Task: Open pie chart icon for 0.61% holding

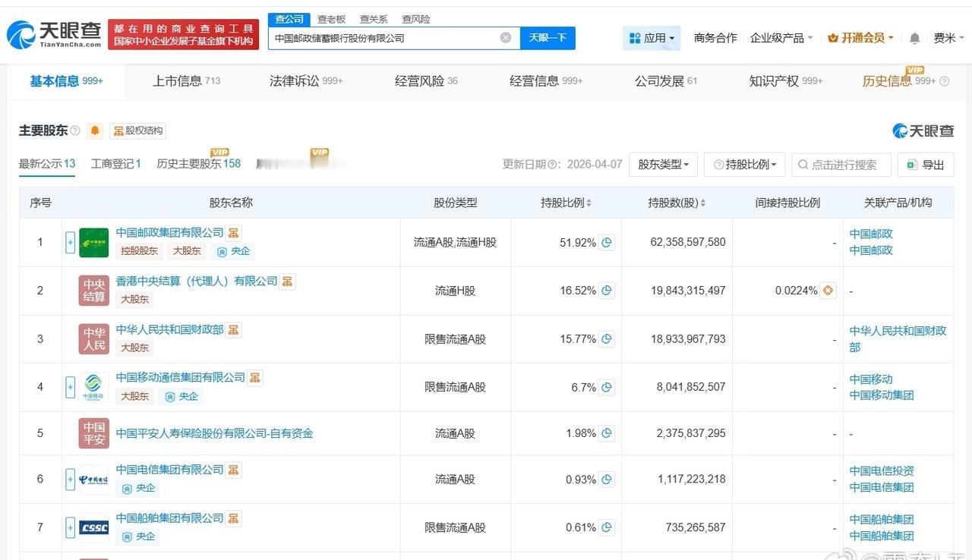Action: [x=607, y=527]
